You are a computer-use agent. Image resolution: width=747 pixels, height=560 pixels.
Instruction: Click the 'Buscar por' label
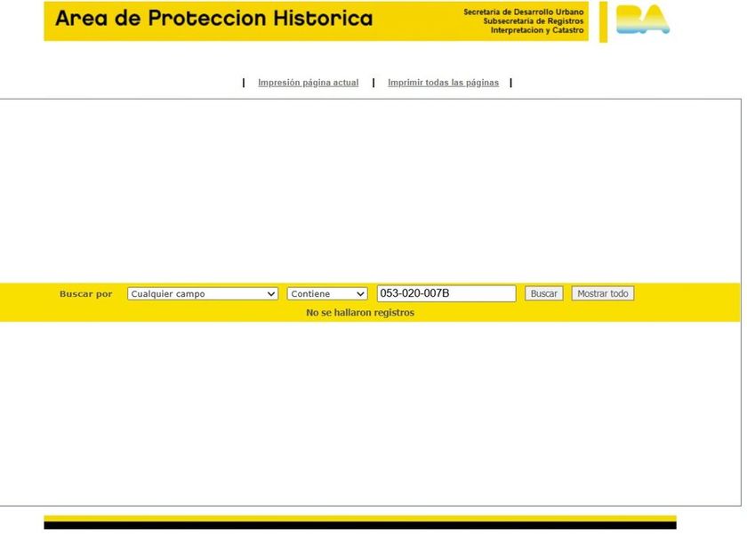85,294
